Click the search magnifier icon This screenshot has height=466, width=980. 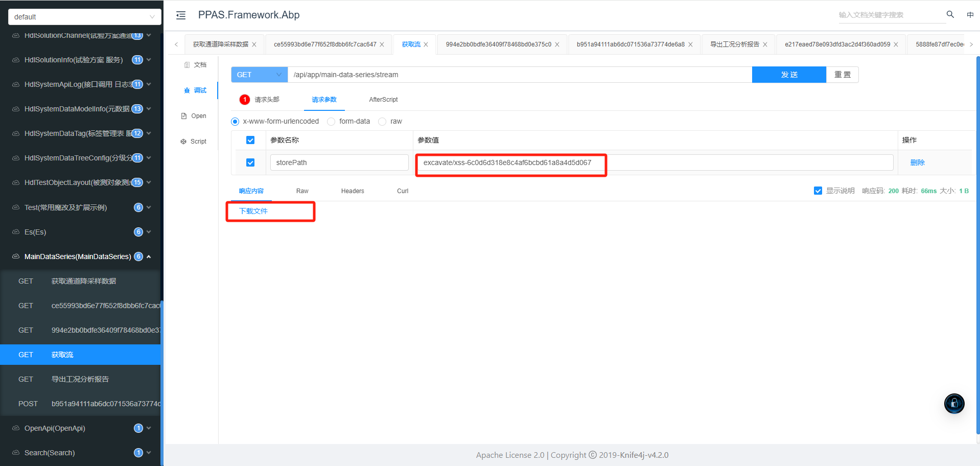950,14
